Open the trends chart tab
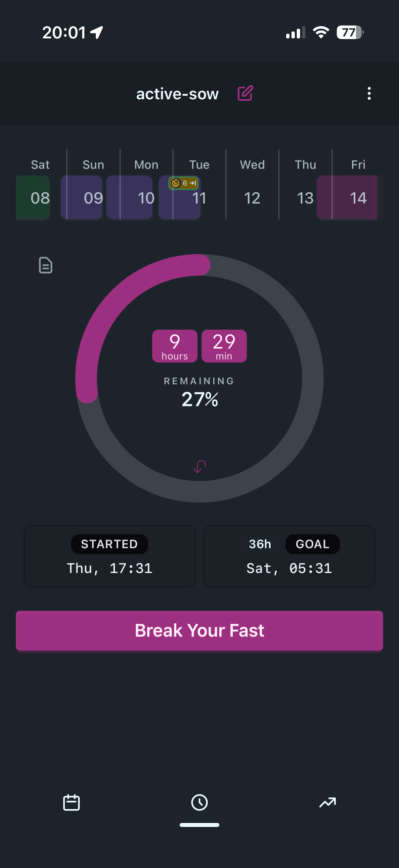Screen dimensions: 399x868 327,802
